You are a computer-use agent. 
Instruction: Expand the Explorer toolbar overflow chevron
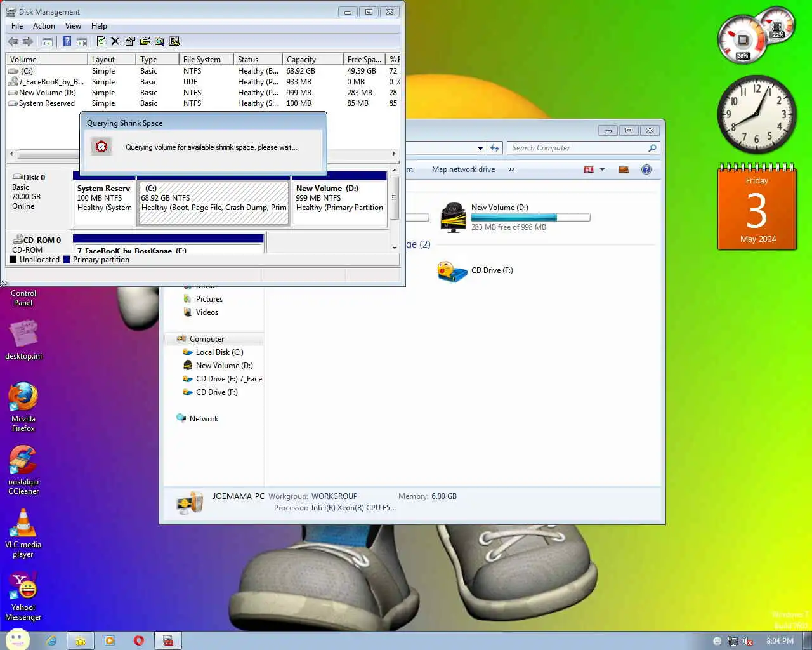coord(511,169)
